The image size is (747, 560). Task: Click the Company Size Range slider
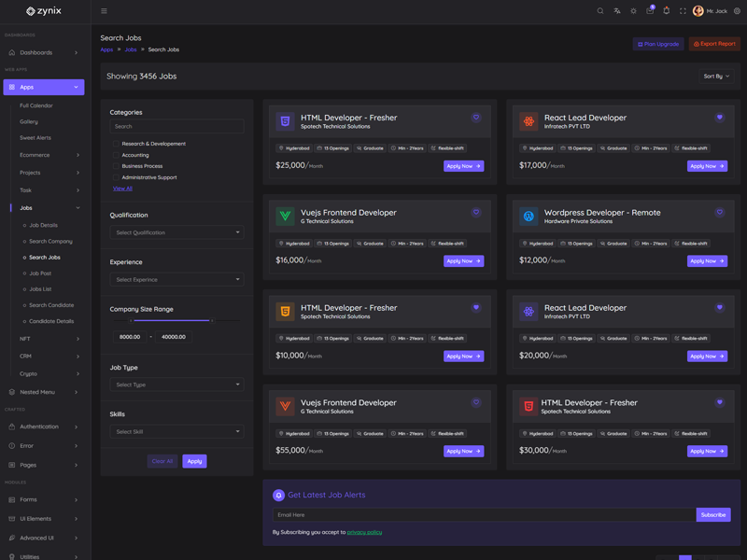pos(171,320)
